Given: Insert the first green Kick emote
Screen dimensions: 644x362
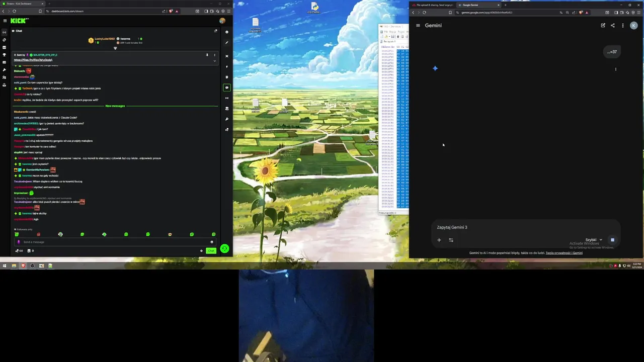Looking at the screenshot, I should pos(17,234).
